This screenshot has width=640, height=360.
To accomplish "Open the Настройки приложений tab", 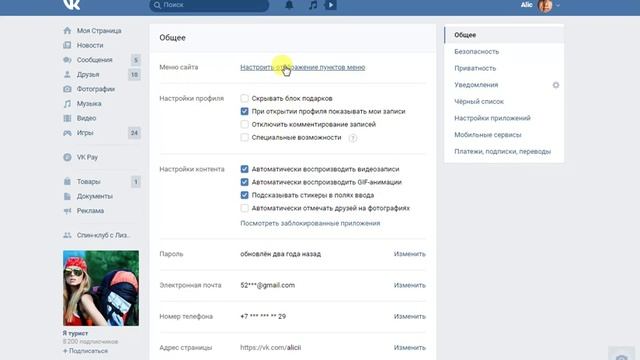I will click(504, 118).
